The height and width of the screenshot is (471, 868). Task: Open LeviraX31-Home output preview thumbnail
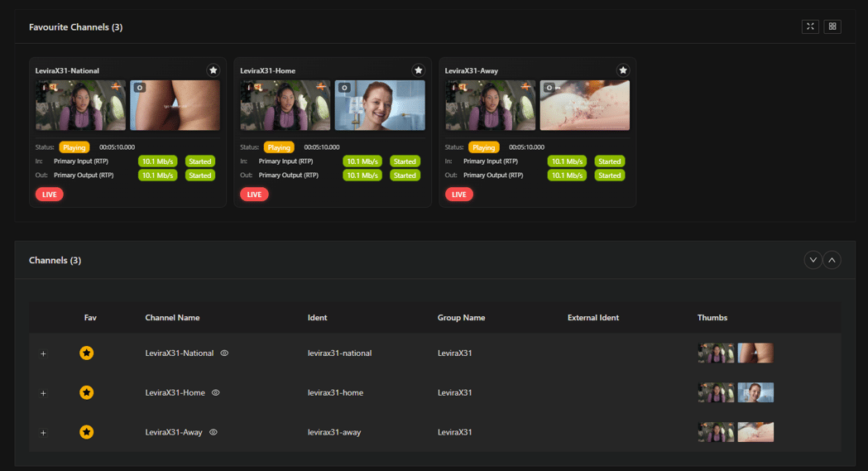(x=380, y=105)
